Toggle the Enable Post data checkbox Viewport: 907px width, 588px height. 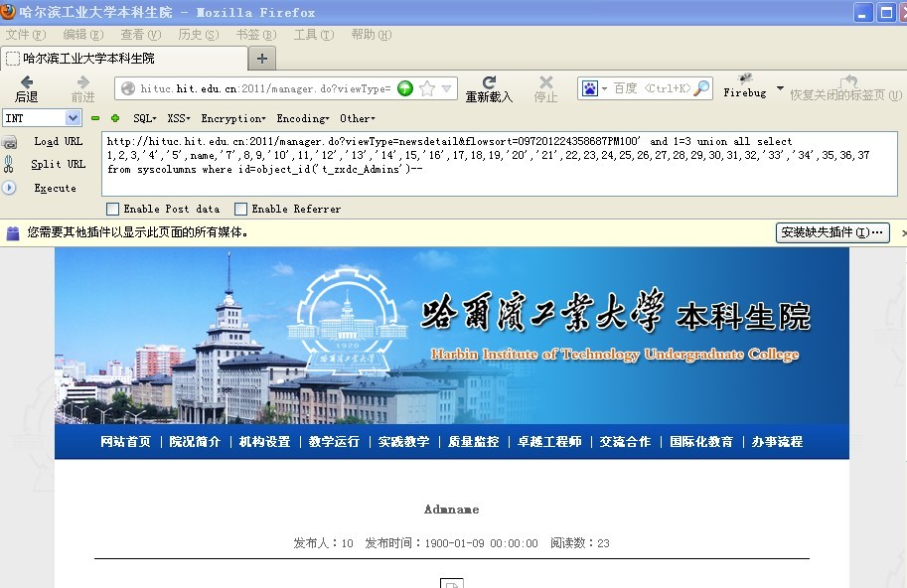click(113, 209)
